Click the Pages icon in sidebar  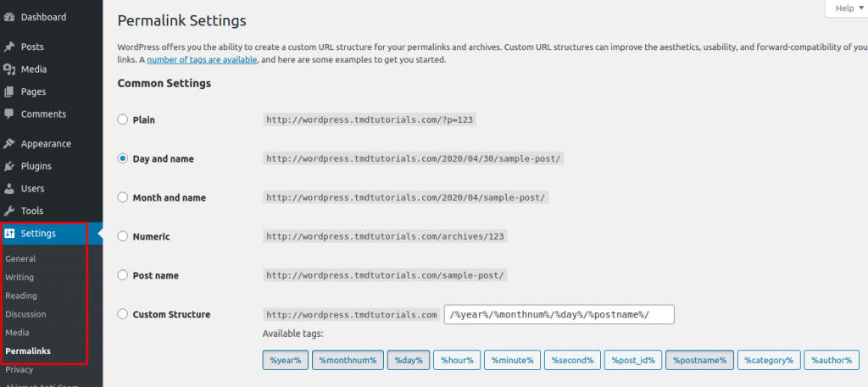pyautogui.click(x=9, y=91)
